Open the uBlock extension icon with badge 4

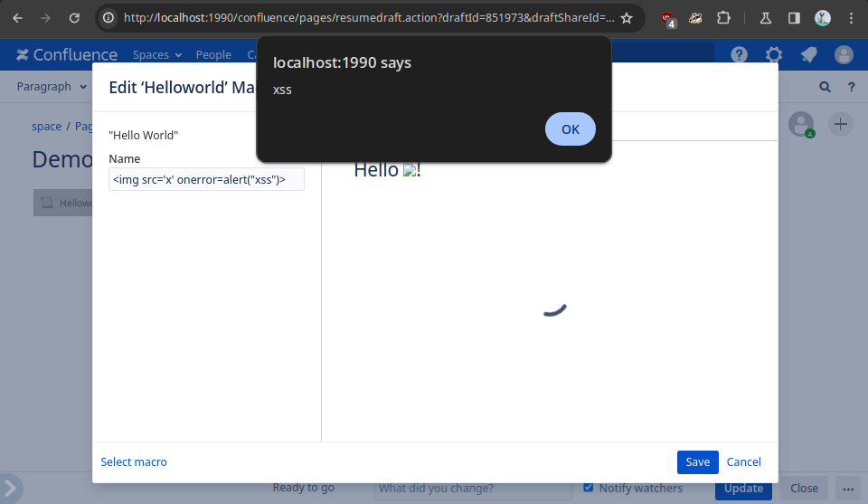[668, 19]
